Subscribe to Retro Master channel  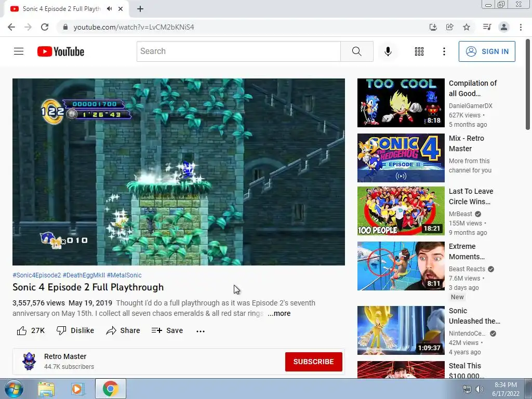(x=313, y=362)
